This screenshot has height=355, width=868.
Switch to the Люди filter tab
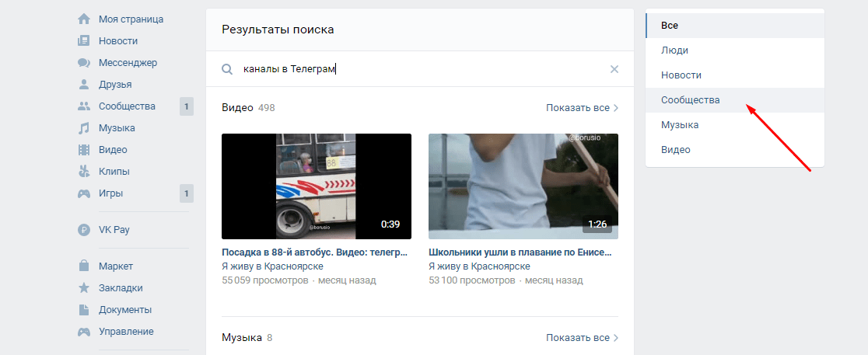[x=674, y=50]
